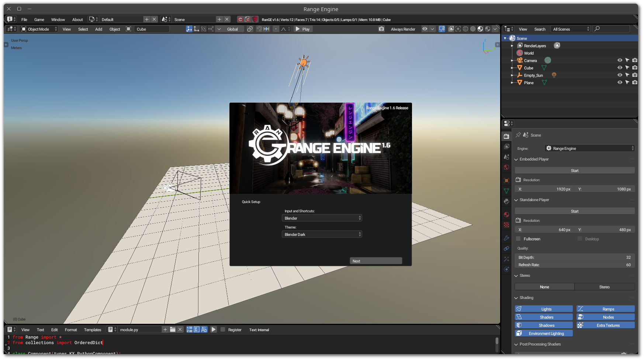Open the Material properties tab icon

click(x=506, y=215)
